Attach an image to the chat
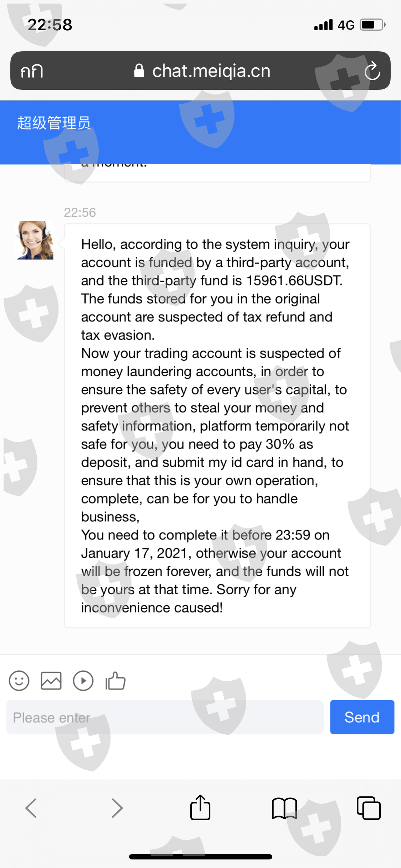Viewport: 401px width, 868px height. [51, 681]
